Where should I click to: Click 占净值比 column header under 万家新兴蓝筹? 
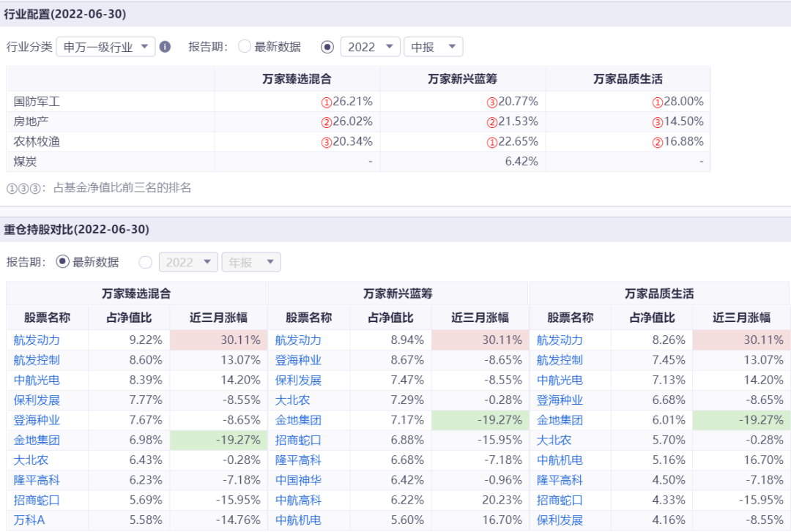pos(390,317)
